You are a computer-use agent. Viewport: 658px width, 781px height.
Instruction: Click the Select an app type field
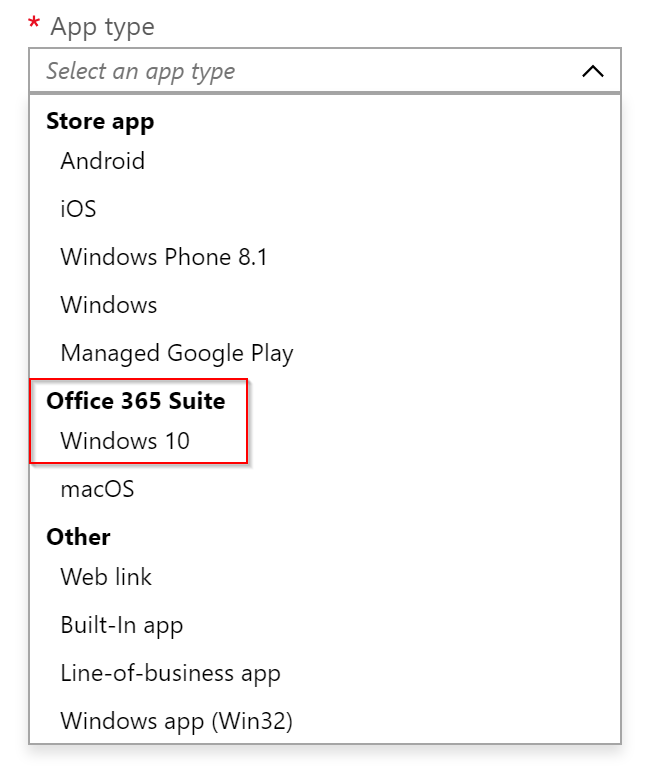coord(325,70)
